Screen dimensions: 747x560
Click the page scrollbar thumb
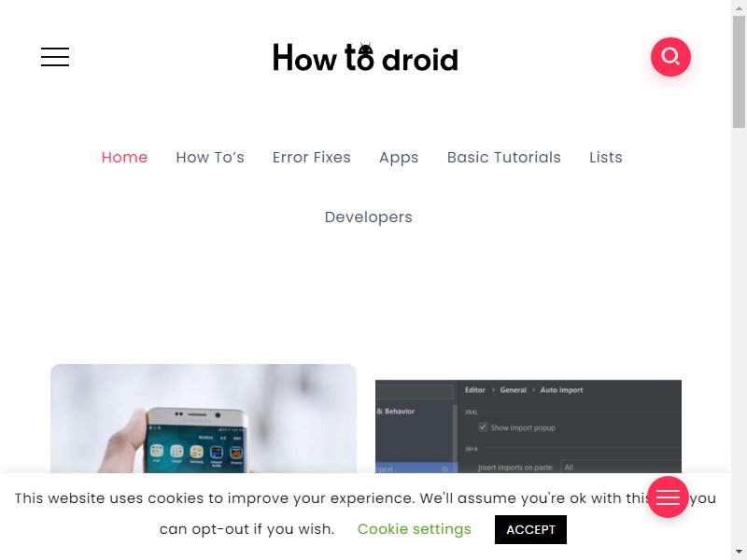coord(739,72)
